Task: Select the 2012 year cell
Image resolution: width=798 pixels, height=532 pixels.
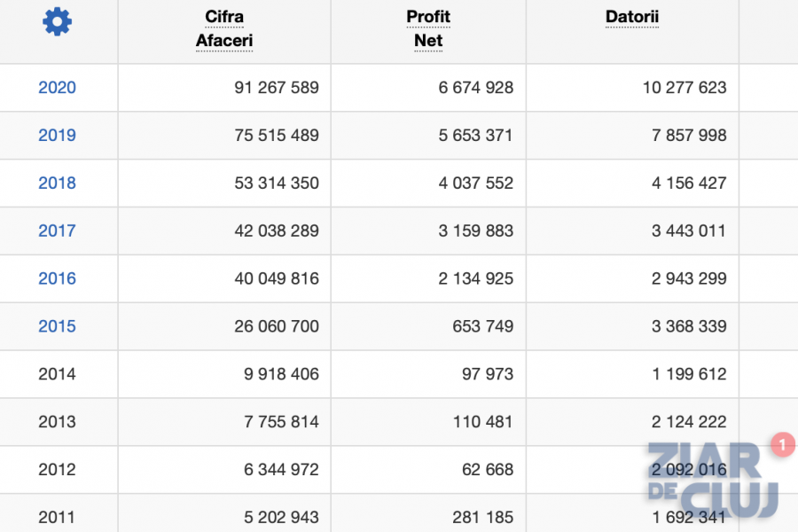Action: [x=57, y=469]
